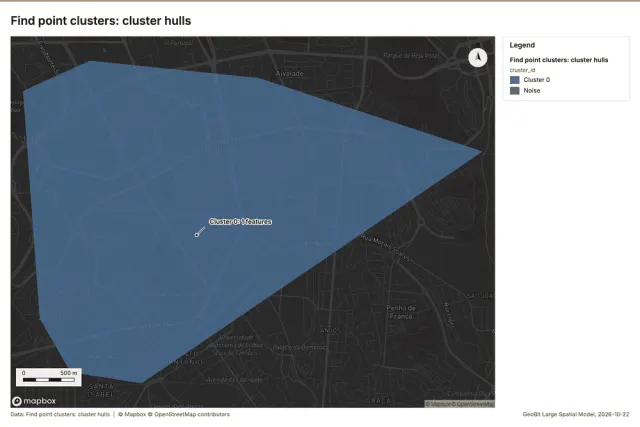This screenshot has height=427, width=640.
Task: Click the Penha de França place label
Action: [401, 312]
